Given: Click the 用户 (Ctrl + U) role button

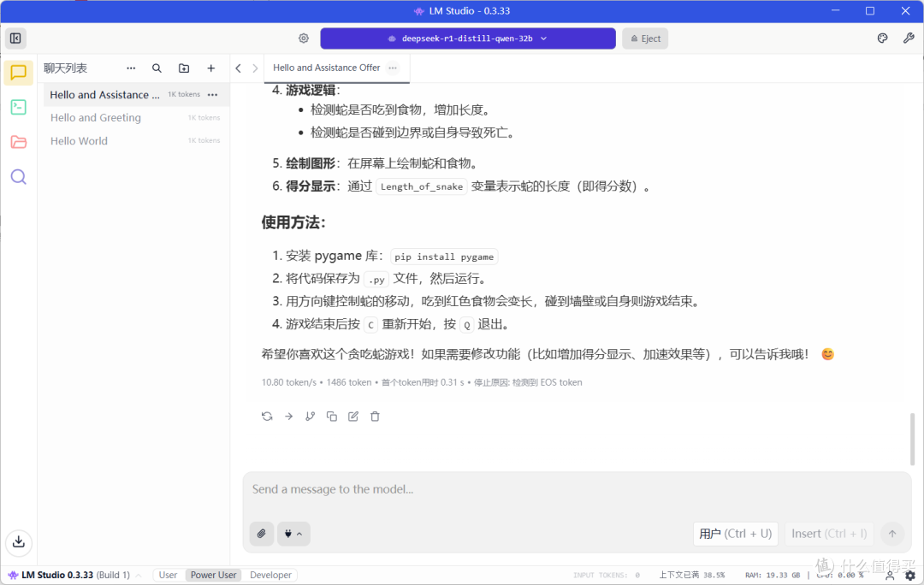Looking at the screenshot, I should (x=736, y=534).
